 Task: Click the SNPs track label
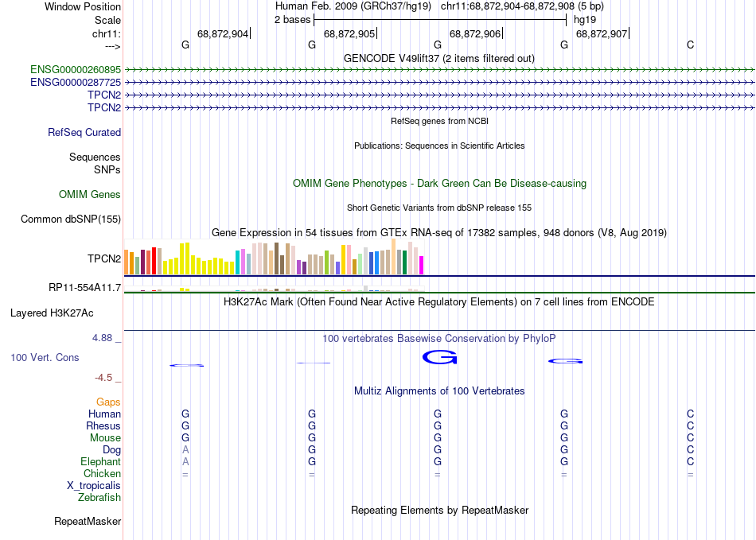coord(107,169)
